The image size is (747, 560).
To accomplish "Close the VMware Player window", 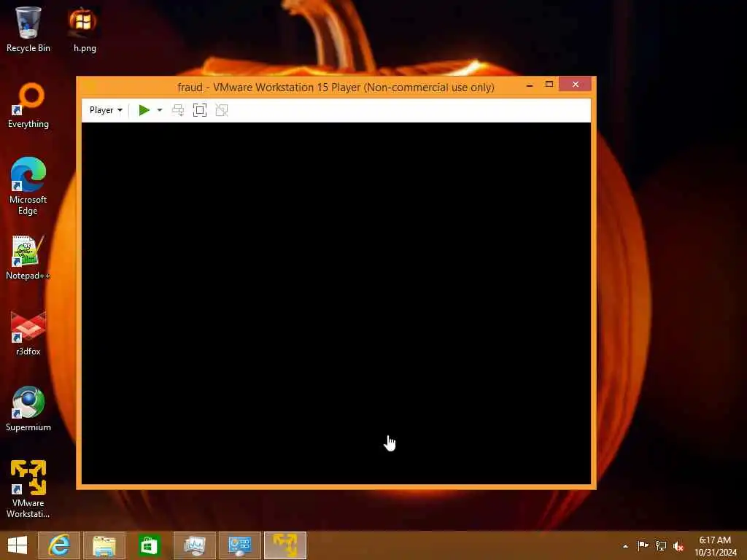I will click(576, 85).
